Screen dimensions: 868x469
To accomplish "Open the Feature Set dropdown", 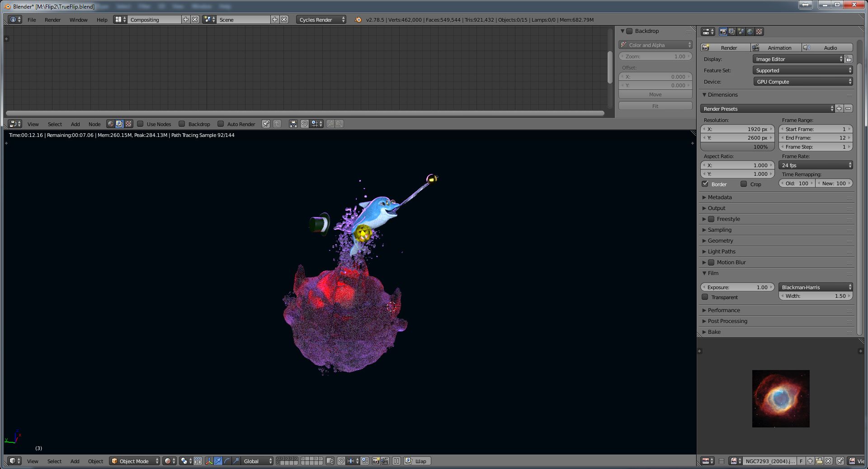I will [x=803, y=70].
